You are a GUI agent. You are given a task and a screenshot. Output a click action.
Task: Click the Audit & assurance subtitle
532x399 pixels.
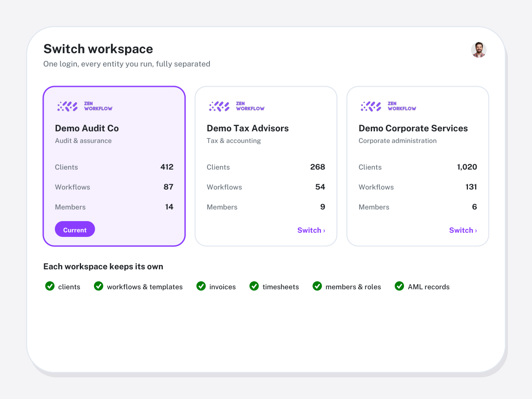pos(83,141)
